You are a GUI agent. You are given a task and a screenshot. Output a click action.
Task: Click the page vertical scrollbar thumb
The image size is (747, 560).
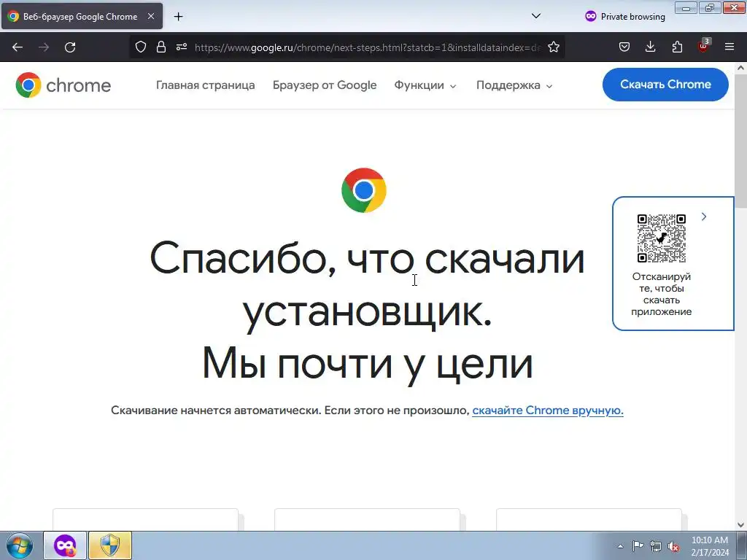pos(741,141)
